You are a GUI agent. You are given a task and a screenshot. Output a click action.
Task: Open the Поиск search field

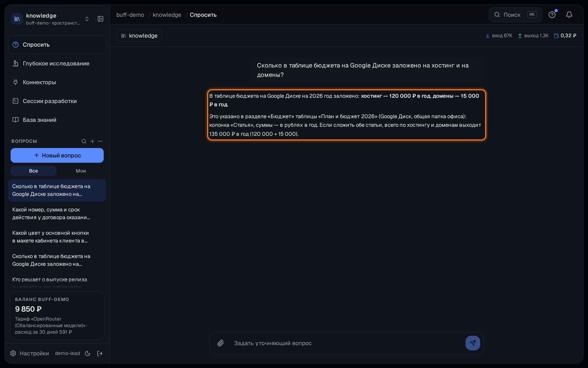(515, 15)
